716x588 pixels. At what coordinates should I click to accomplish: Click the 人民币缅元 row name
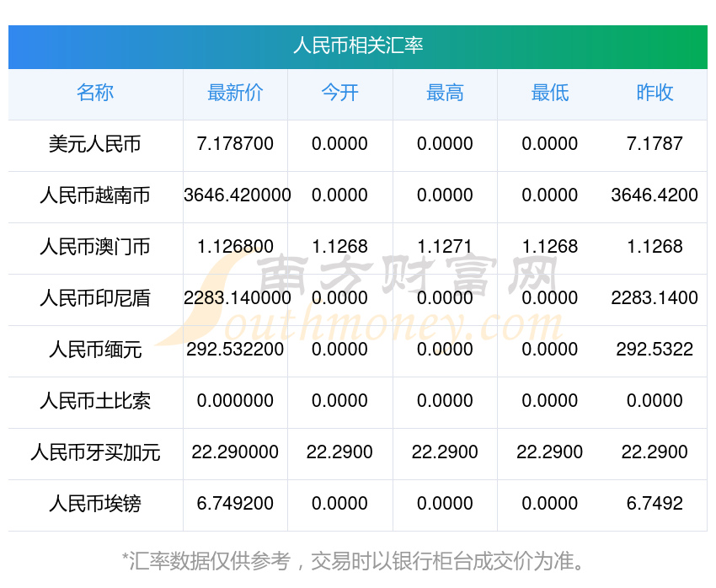pyautogui.click(x=95, y=350)
